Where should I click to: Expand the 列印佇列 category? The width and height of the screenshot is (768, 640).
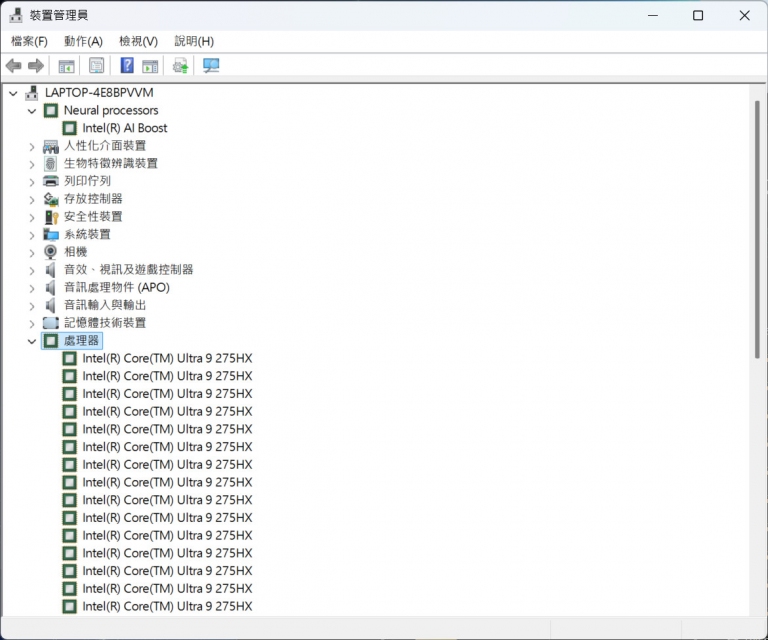(x=32, y=182)
